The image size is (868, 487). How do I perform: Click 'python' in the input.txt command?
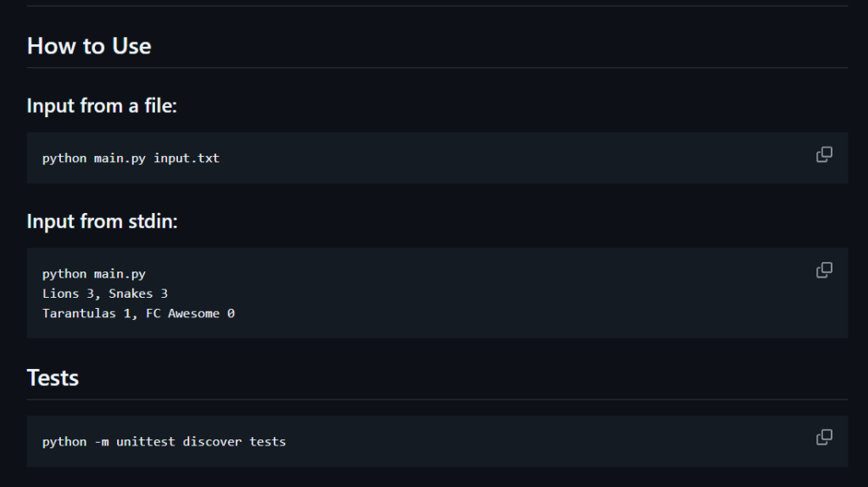64,158
